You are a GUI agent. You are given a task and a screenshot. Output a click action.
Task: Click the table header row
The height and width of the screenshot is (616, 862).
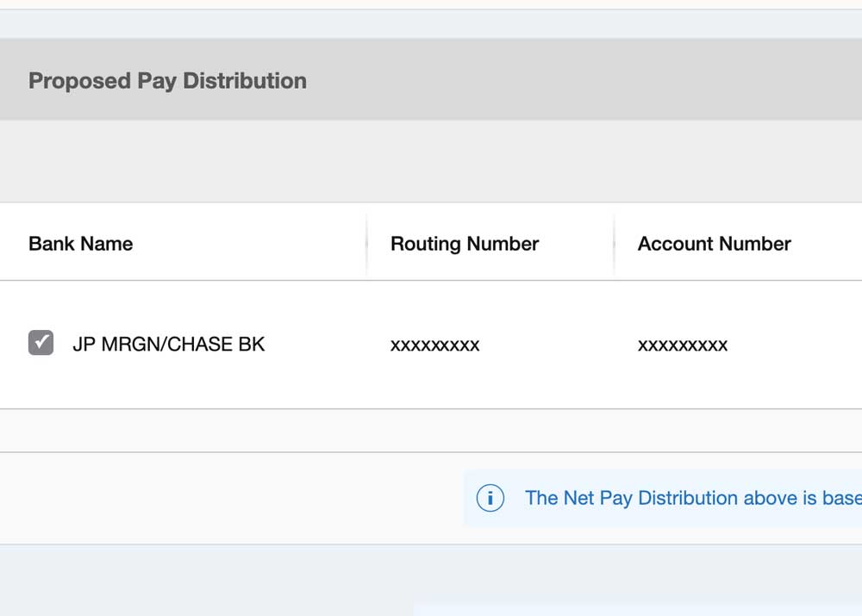431,244
